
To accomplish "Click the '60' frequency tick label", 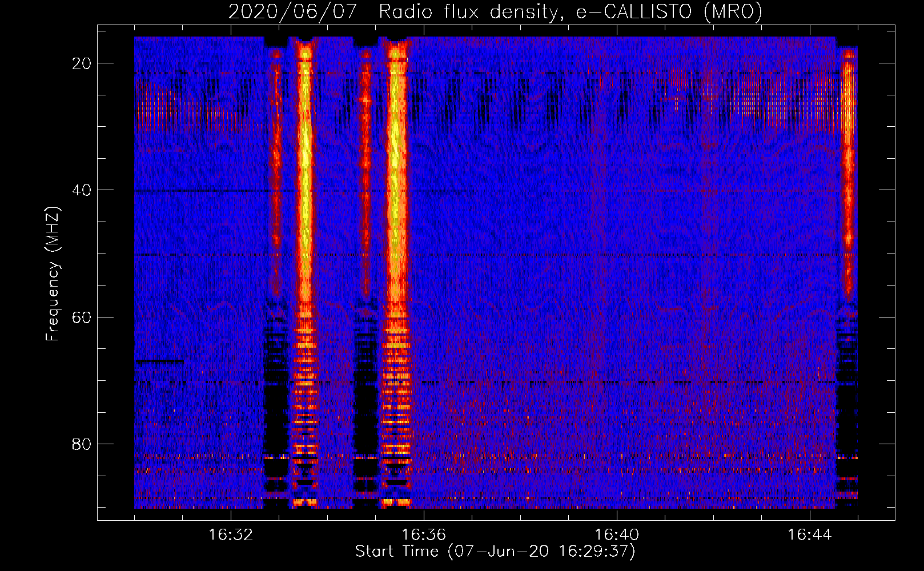I will [82, 317].
